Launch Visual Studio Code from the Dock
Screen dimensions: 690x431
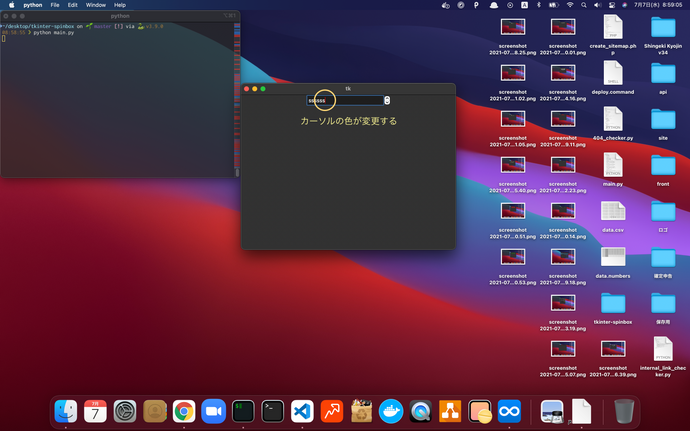click(x=302, y=411)
